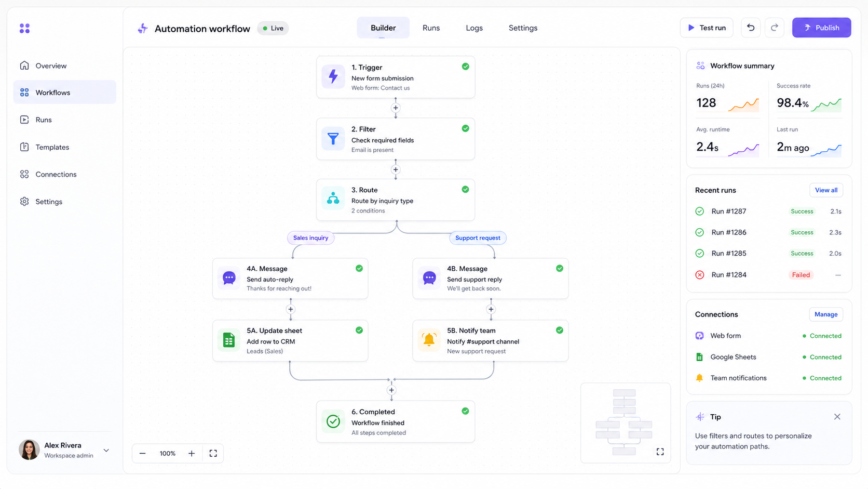Add step below 4B Message
The width and height of the screenshot is (868, 489).
click(x=491, y=309)
